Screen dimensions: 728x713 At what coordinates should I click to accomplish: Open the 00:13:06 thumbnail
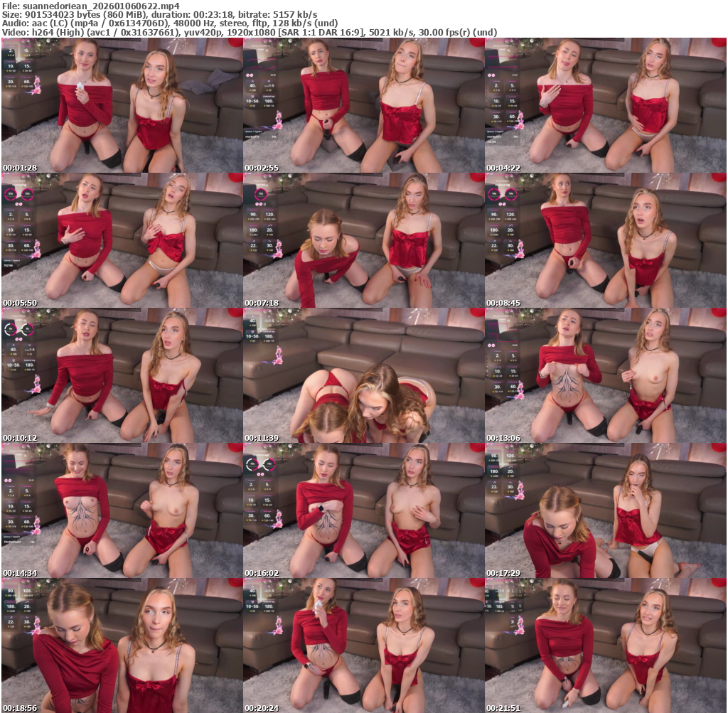(605, 375)
